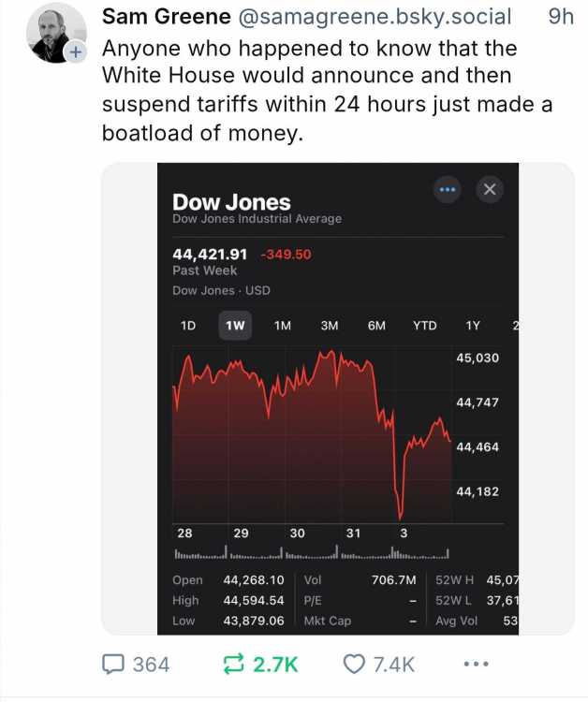Open the @samagreene.bsky.social handle
Viewport: 588px width, 702px height.
(374, 17)
